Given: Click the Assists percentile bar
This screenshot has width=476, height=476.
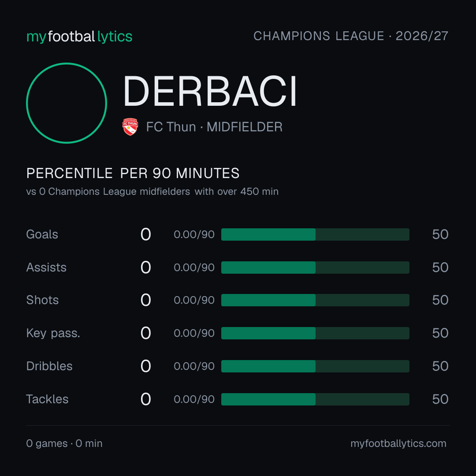Looking at the screenshot, I should click(315, 268).
